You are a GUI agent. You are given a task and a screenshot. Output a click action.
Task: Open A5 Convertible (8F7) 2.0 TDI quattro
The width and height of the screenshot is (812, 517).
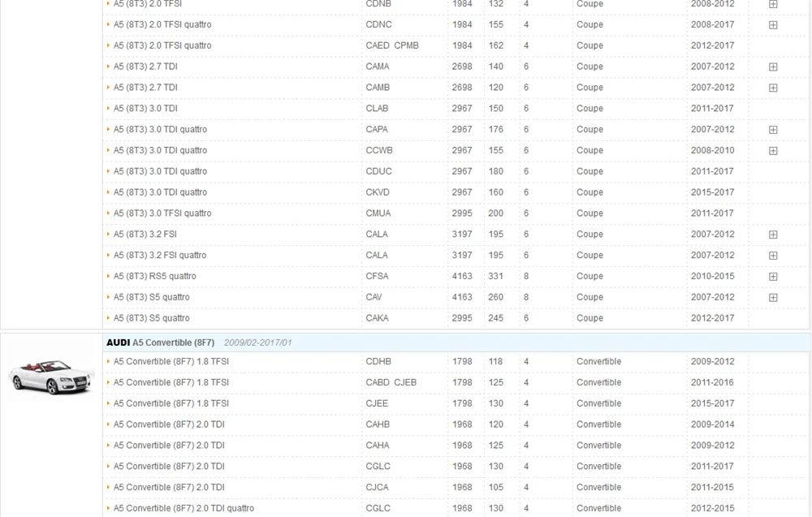[184, 508]
